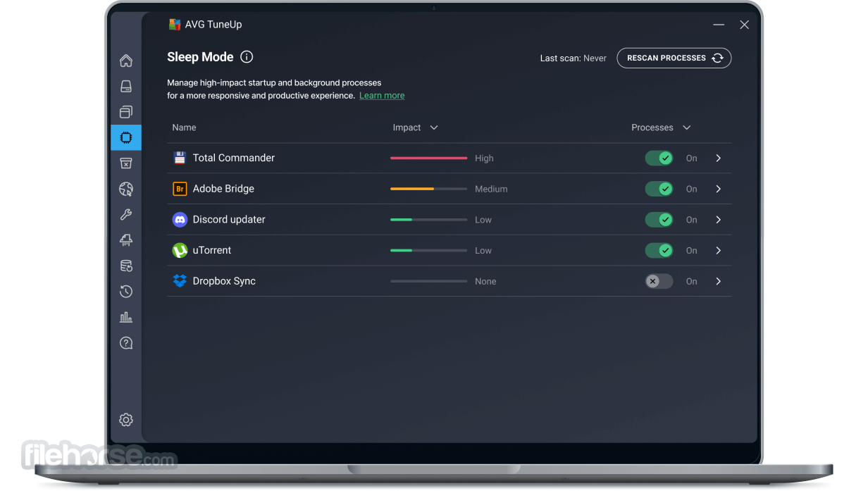
Task: Open the history clock icon in sidebar
Action: (x=126, y=292)
